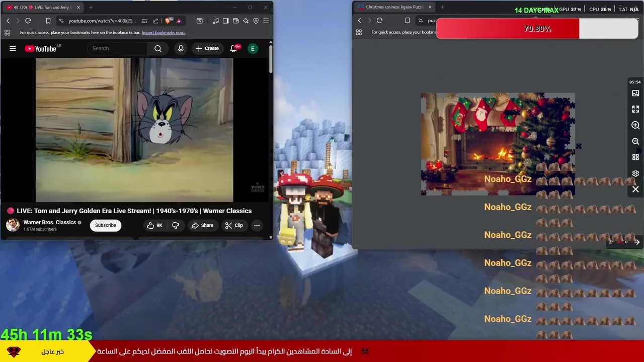Open Brave Shields lion icon

168,21
